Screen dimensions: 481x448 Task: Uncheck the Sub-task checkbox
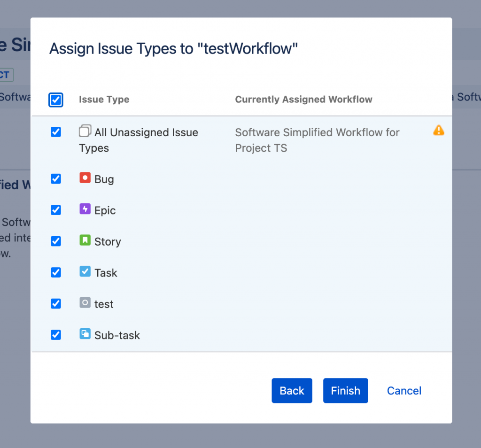tap(56, 335)
